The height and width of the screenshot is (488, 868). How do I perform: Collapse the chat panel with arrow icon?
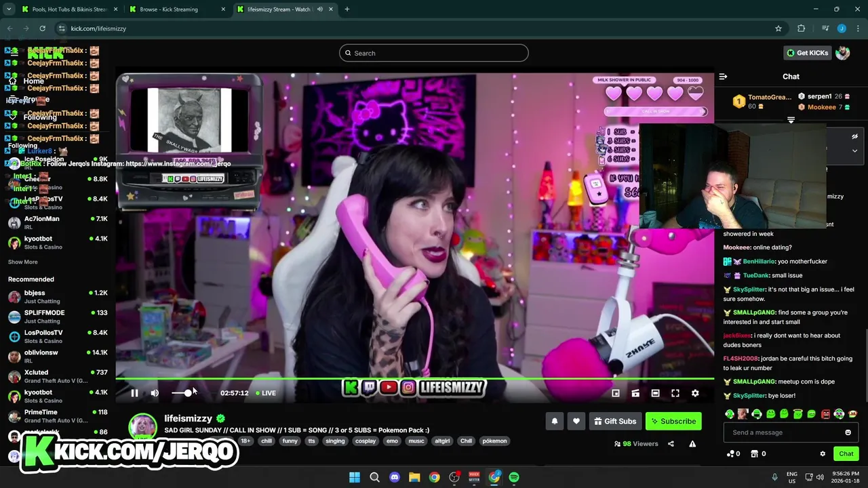(723, 77)
